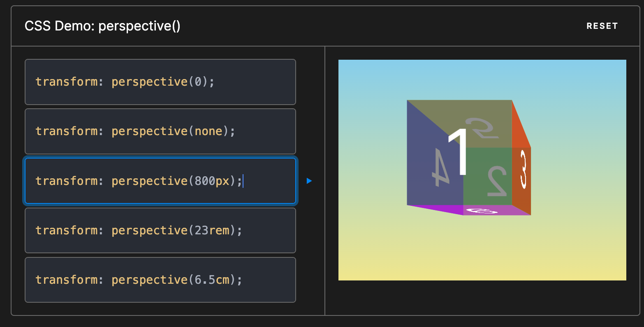The width and height of the screenshot is (644, 327).
Task: Select the perspective(none) example
Action: coord(160,131)
